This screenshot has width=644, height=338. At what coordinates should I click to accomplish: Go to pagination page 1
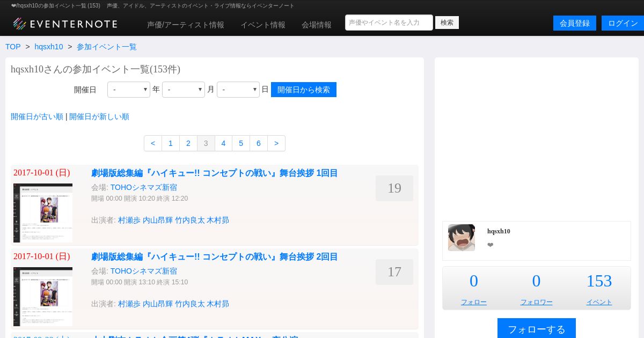pyautogui.click(x=171, y=143)
